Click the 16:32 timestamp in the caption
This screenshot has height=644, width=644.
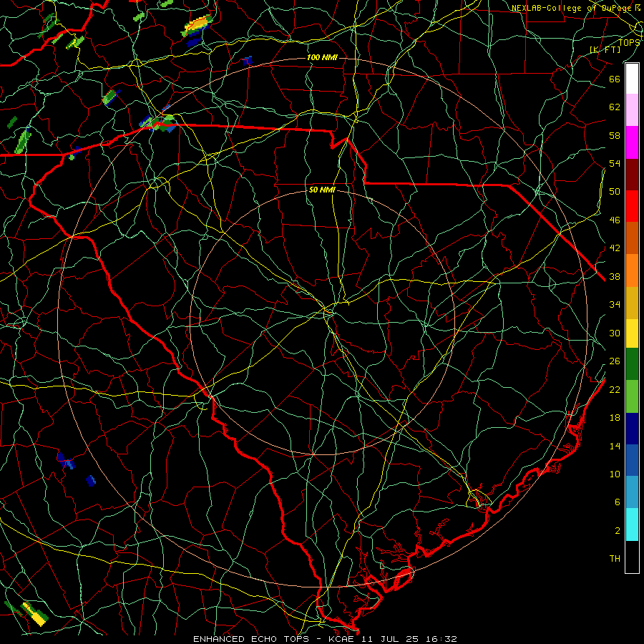(441, 639)
